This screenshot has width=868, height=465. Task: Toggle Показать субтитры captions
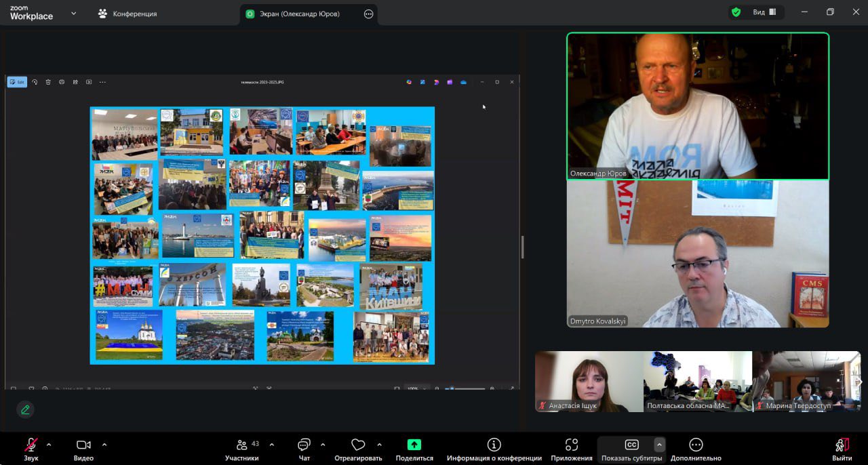(x=631, y=449)
